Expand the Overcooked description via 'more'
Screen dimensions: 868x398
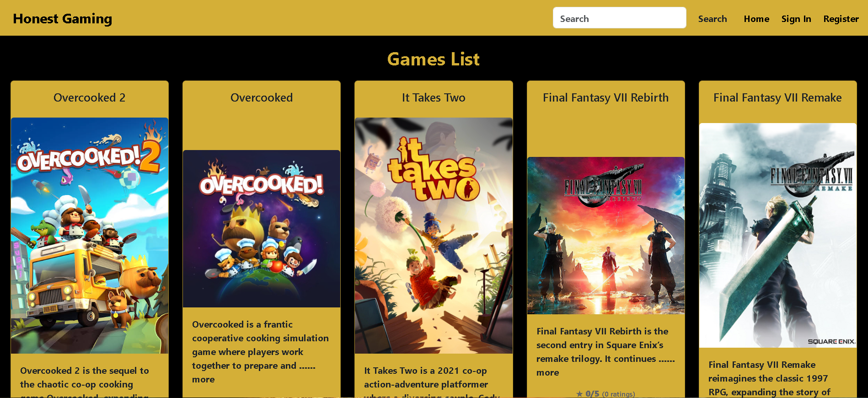pos(204,379)
